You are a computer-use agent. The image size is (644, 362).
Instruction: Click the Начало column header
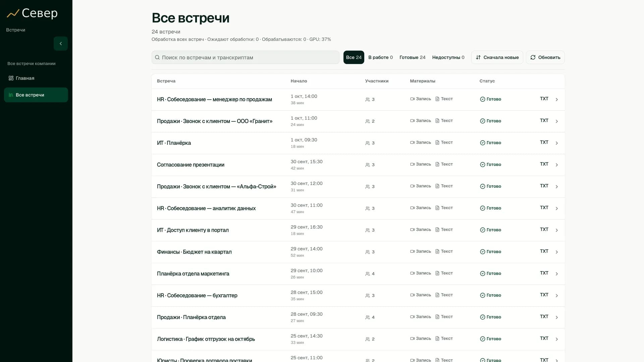[299, 81]
